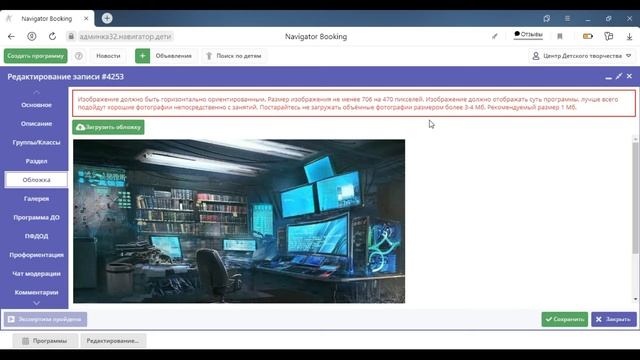Click the pin icon in address bar
This screenshot has width=640, height=360.
pyautogui.click(x=495, y=36)
